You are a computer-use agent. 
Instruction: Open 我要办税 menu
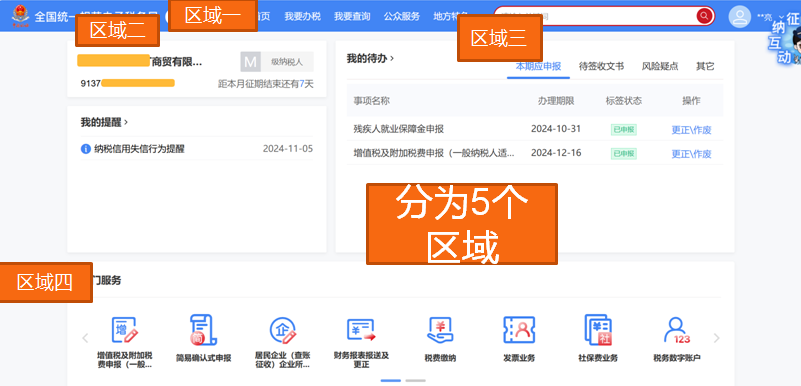tap(302, 16)
